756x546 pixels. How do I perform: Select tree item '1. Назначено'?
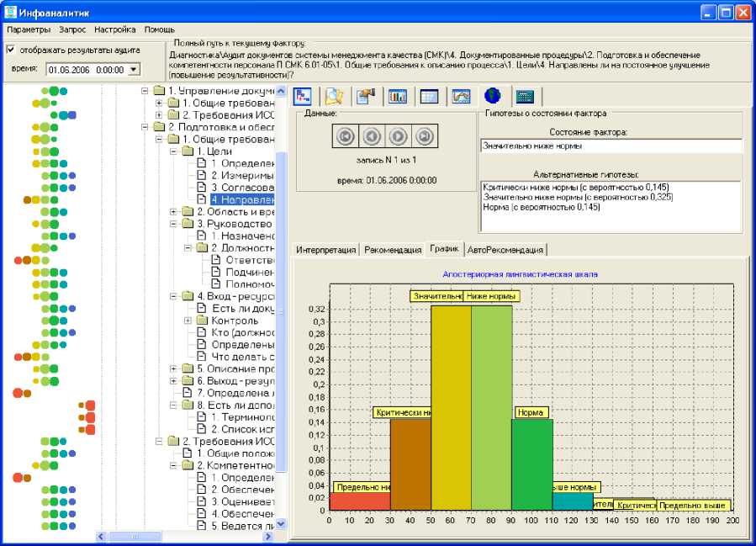242,236
